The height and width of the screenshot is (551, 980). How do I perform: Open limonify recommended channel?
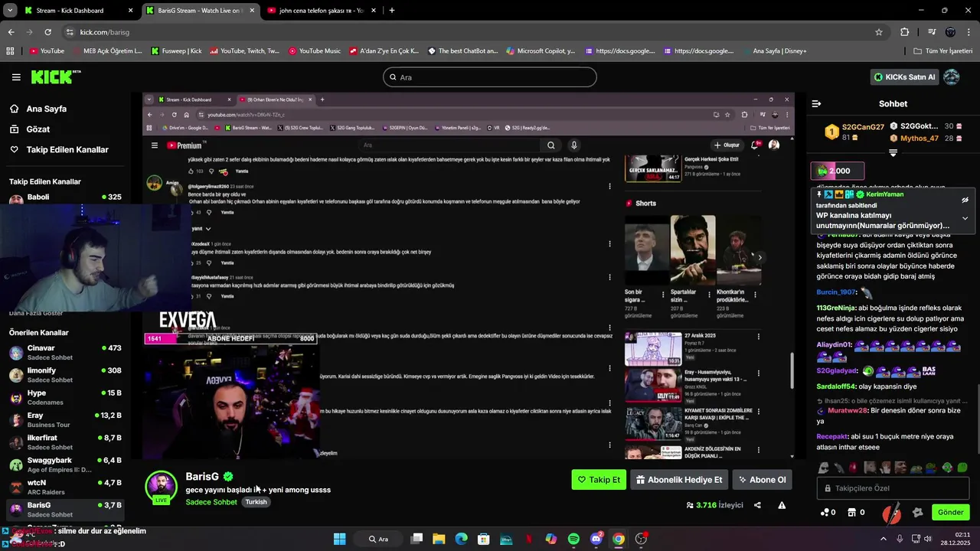pos(65,375)
